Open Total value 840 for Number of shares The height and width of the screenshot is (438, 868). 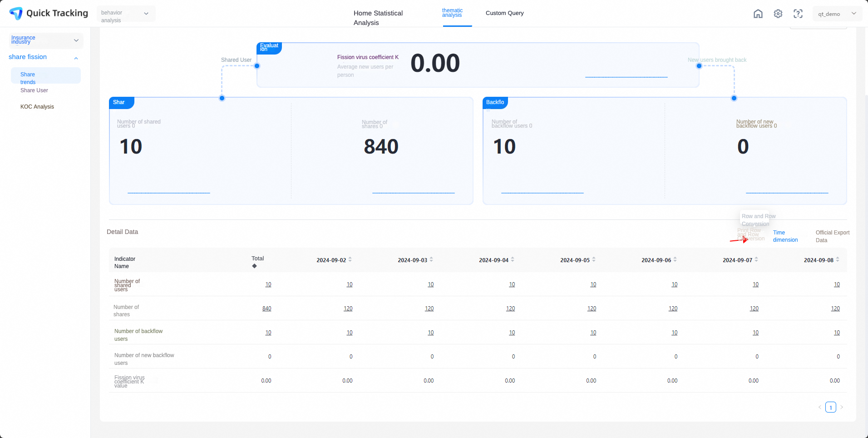[267, 309]
